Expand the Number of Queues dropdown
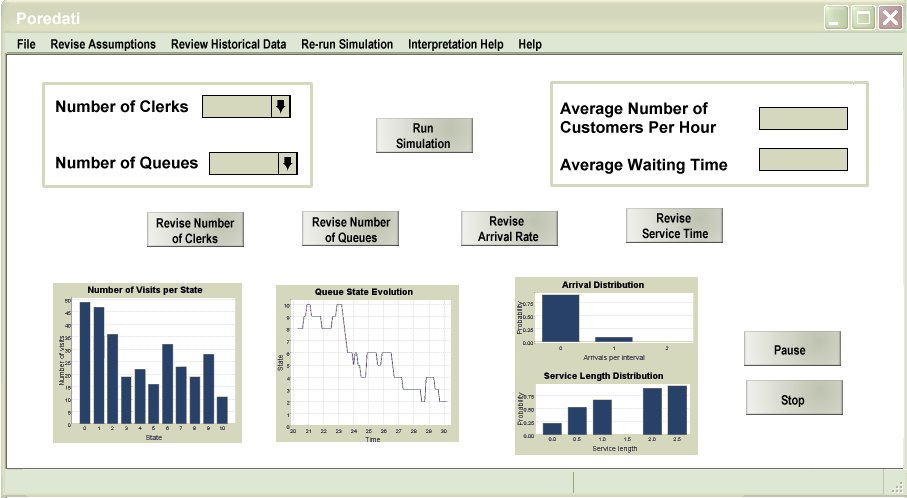The height and width of the screenshot is (498, 907). [288, 164]
